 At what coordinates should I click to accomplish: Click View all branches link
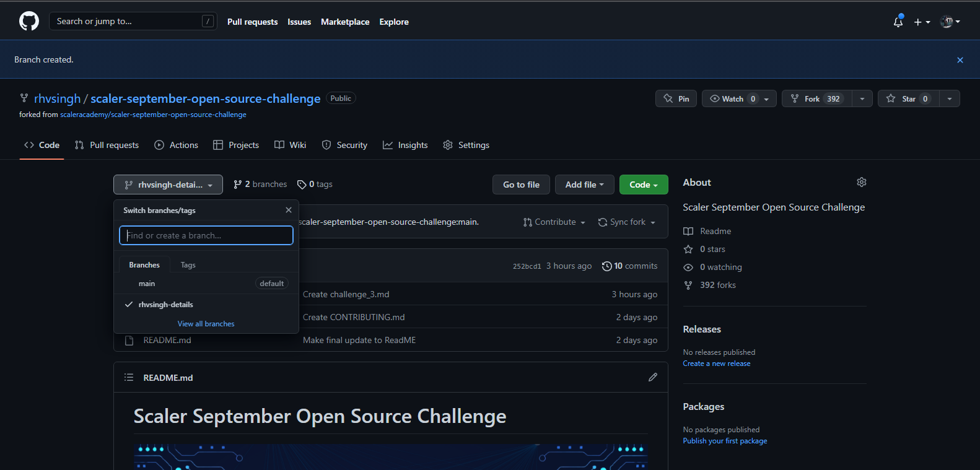pos(206,324)
